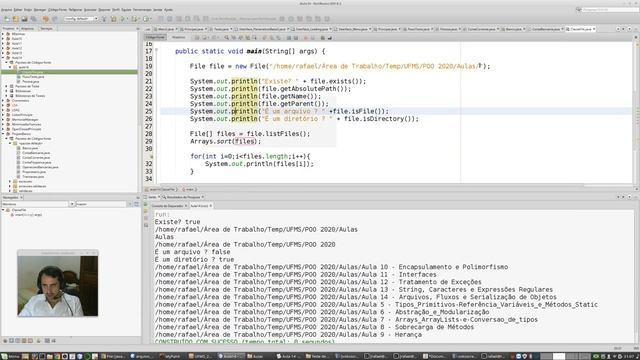Image resolution: width=640 pixels, height=360 pixels.
Task: Collapse the Aula14 project node
Action: point(3,58)
